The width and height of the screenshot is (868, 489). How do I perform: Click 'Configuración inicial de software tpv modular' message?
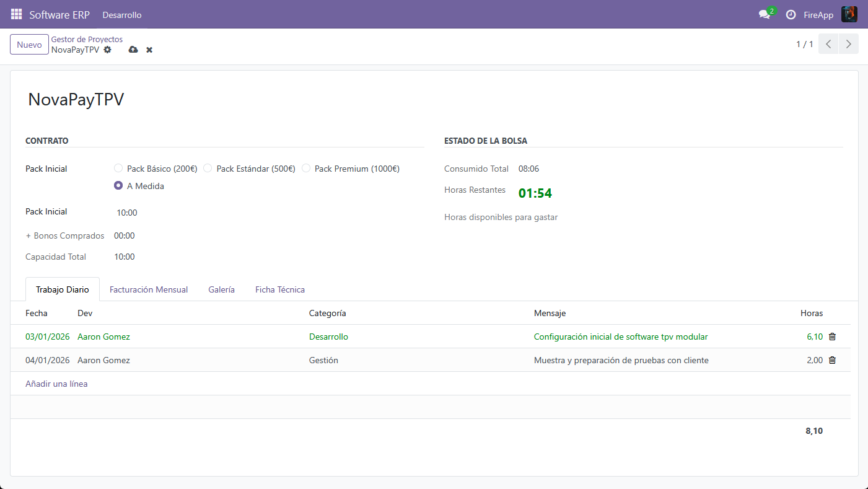(x=621, y=337)
